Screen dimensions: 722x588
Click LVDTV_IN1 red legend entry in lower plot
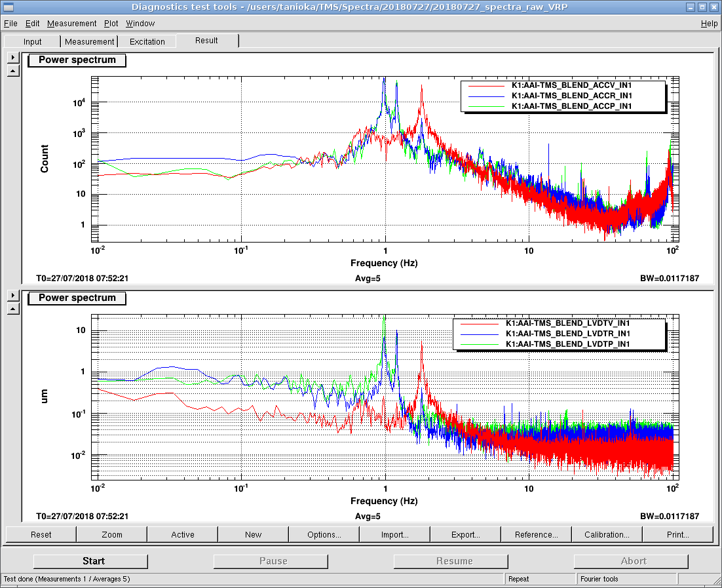[x=567, y=323]
